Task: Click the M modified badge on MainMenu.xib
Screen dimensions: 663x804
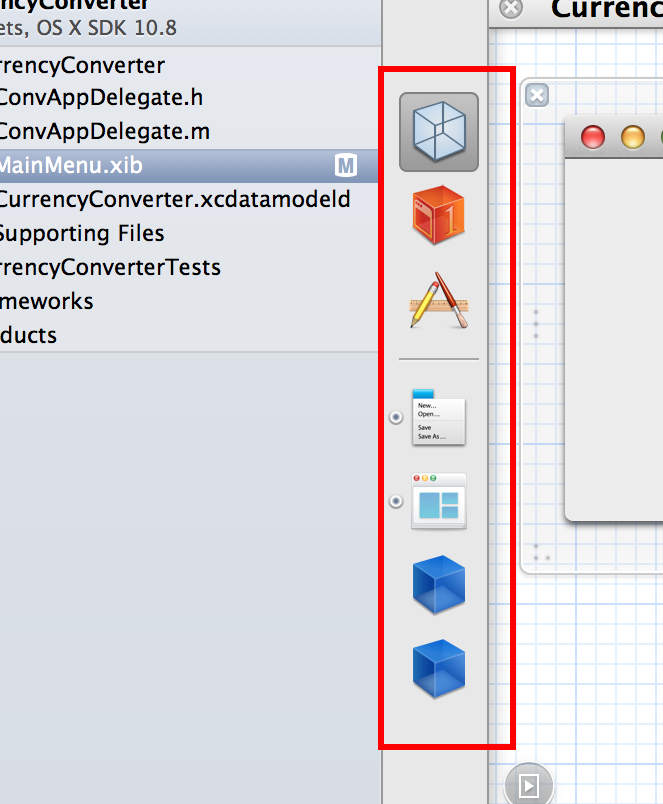Action: 346,166
